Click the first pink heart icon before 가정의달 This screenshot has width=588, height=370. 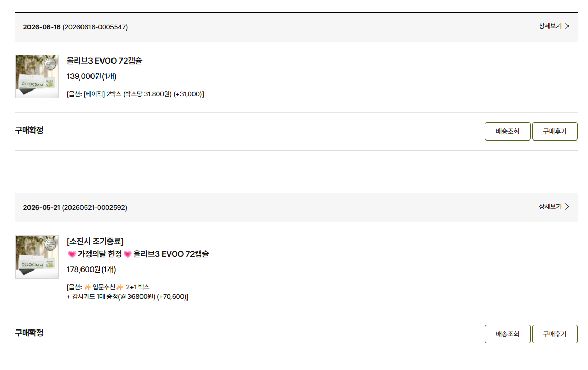click(x=72, y=254)
